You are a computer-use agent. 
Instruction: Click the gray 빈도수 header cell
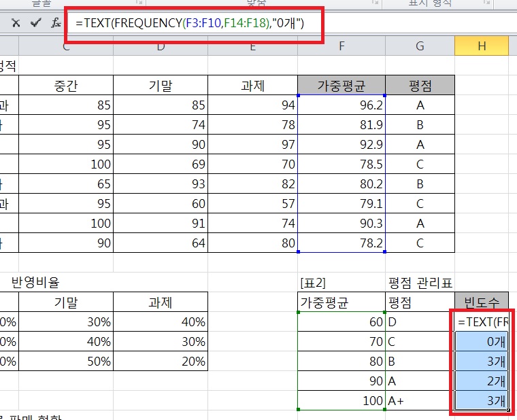(x=481, y=302)
